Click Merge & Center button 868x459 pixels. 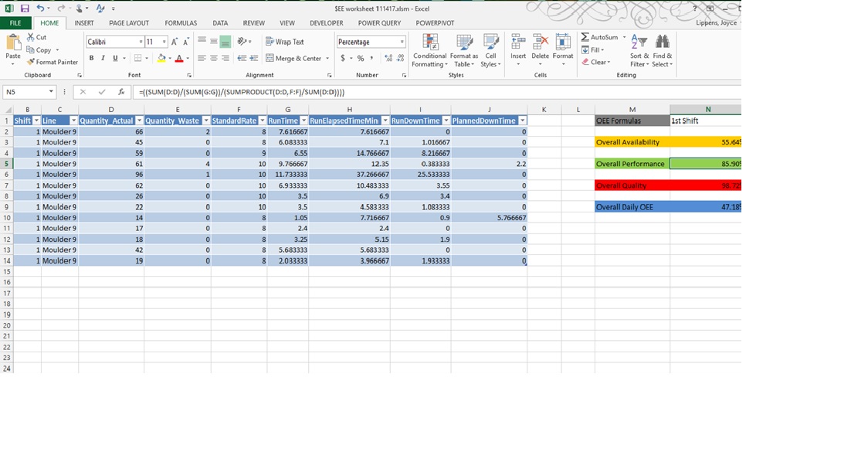(294, 58)
